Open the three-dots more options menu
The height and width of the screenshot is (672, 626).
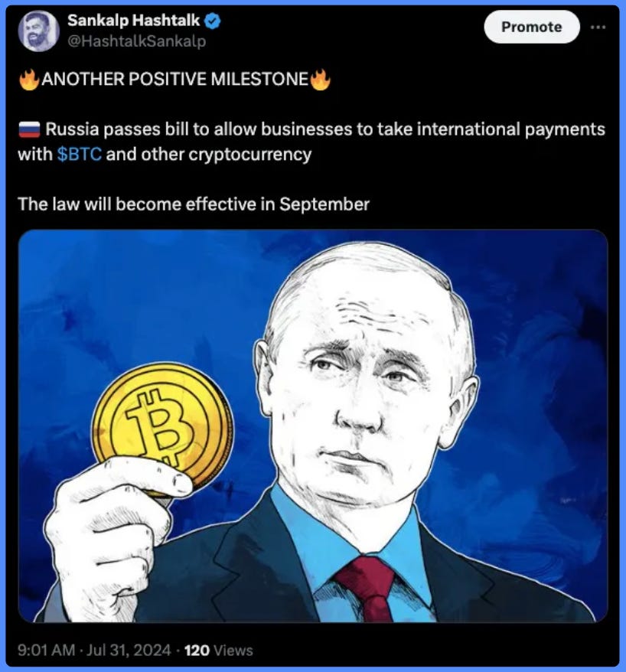click(x=598, y=27)
